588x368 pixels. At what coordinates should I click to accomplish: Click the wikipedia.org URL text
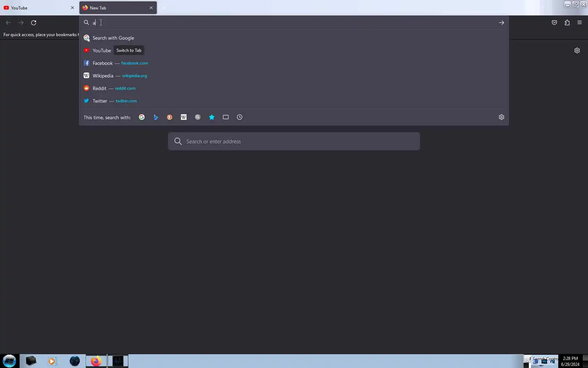(134, 76)
